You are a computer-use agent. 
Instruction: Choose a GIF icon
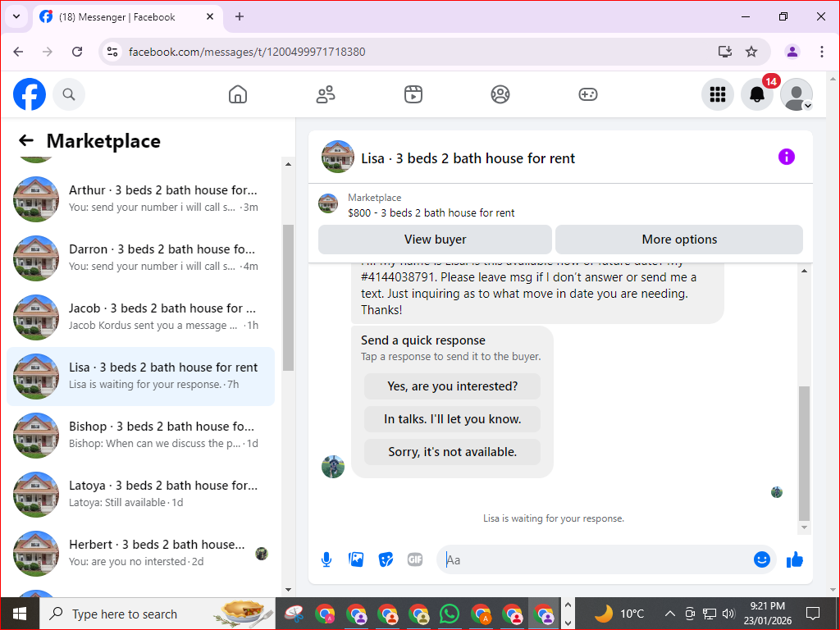click(x=415, y=559)
